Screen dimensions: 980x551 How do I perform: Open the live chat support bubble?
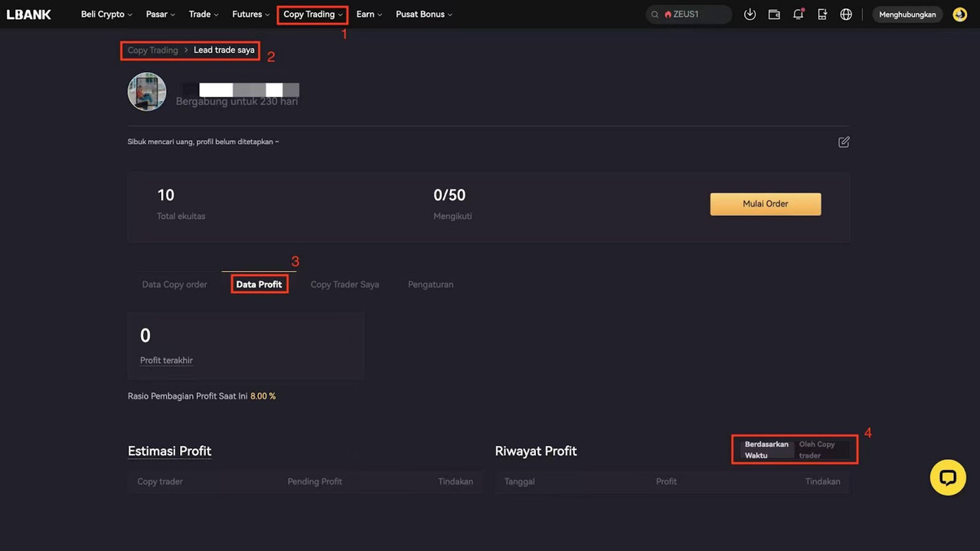(x=948, y=478)
